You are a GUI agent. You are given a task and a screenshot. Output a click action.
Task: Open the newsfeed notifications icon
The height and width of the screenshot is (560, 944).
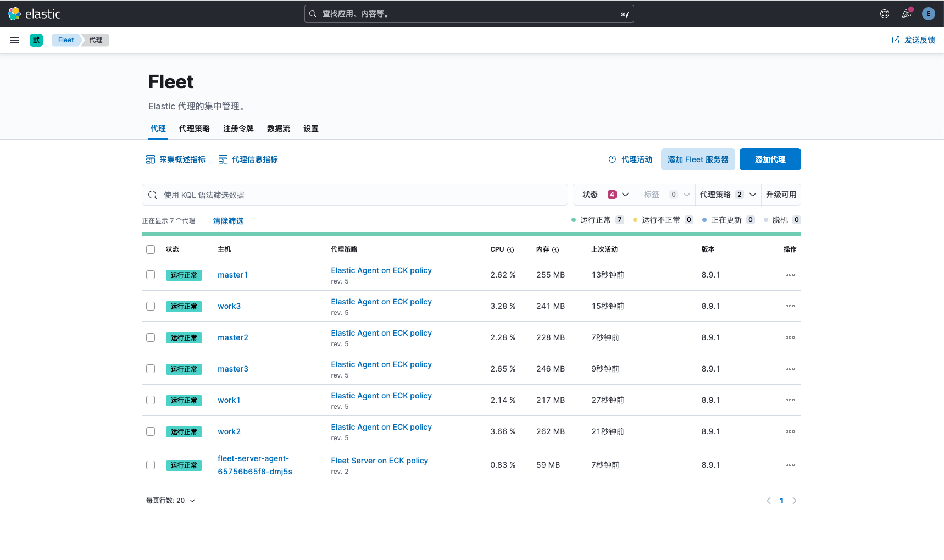[907, 14]
